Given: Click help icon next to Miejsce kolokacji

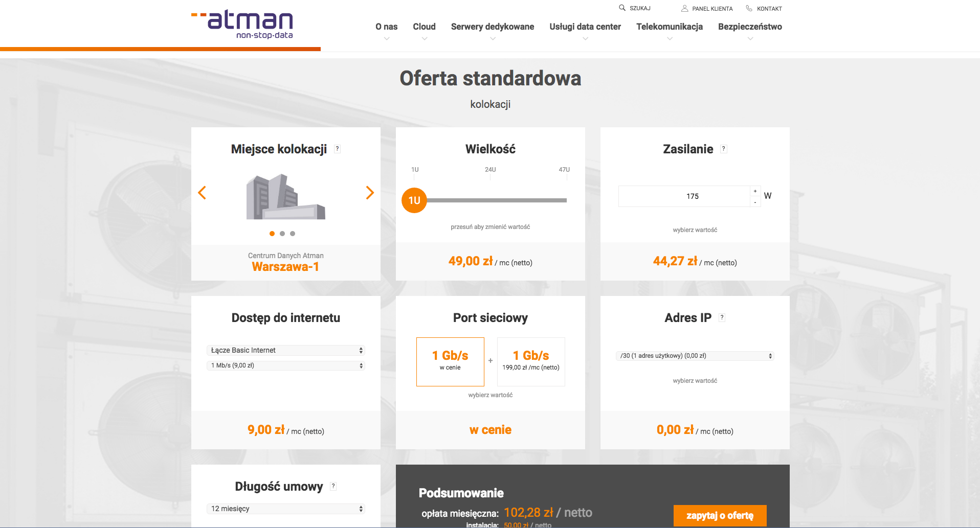Looking at the screenshot, I should coord(337,149).
